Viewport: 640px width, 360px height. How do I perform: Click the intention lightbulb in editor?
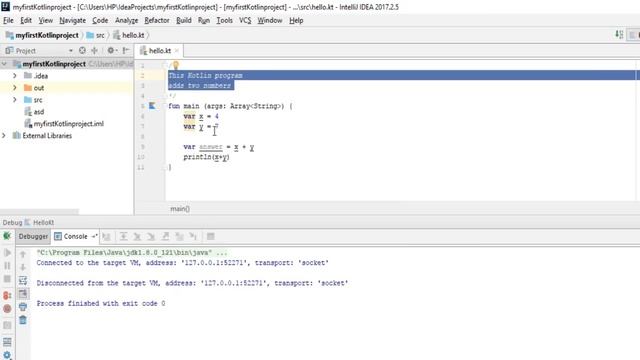176,65
